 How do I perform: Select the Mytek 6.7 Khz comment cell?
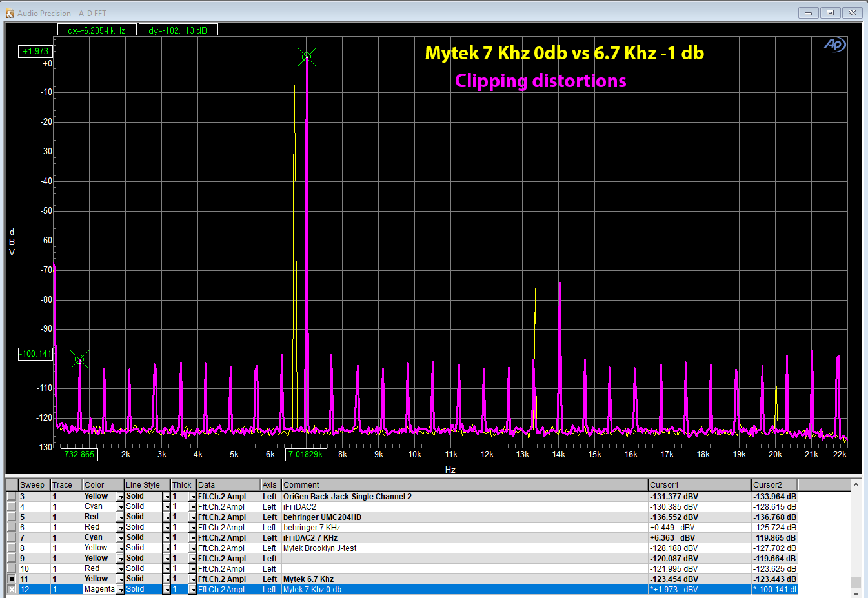point(465,579)
